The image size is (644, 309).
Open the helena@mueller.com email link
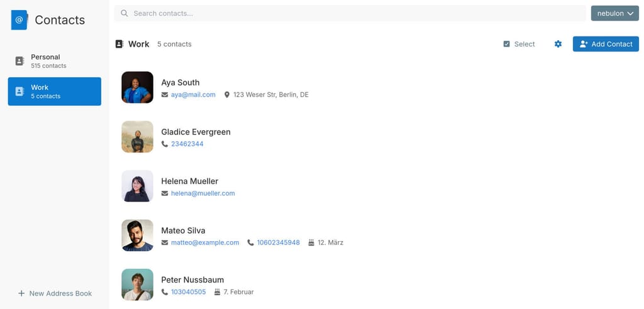coord(203,193)
